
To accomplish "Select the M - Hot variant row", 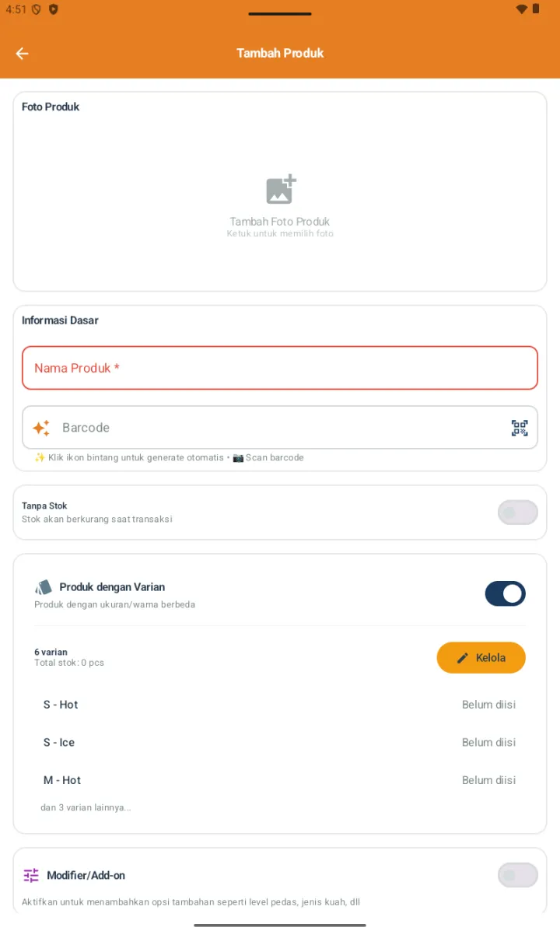I will [280, 780].
